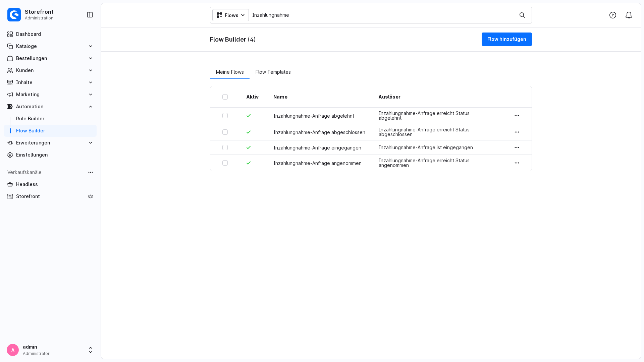Viewport: 644px width, 362px height.
Task: Open flow 'Inzahlungnahme-Anfrage angenommen'
Action: point(317,163)
